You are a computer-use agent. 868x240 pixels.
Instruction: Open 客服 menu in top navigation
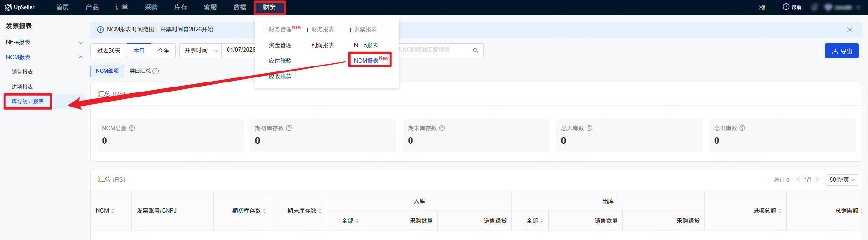[x=210, y=7]
